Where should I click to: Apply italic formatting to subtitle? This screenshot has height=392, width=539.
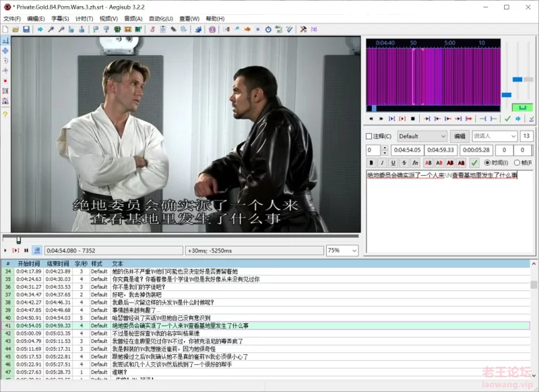(382, 162)
